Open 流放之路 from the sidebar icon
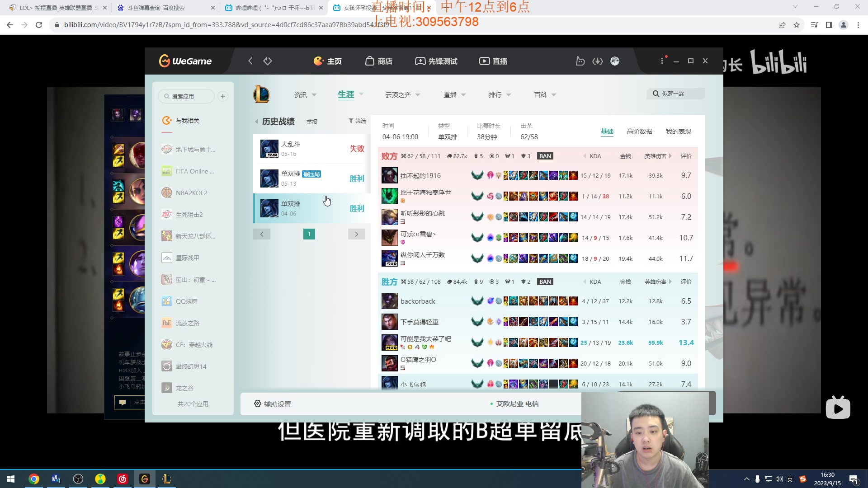868x488 pixels. click(x=167, y=323)
